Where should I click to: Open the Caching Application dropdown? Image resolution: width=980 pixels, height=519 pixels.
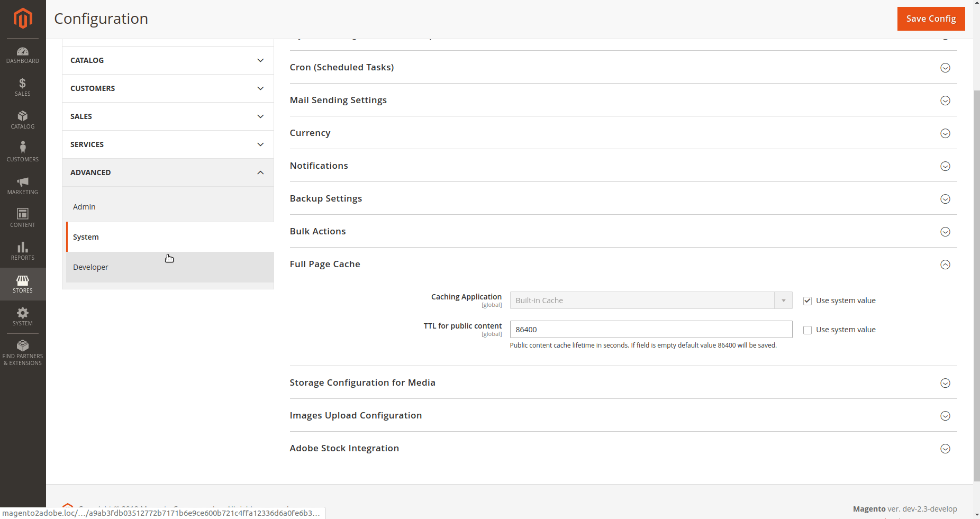pos(651,300)
